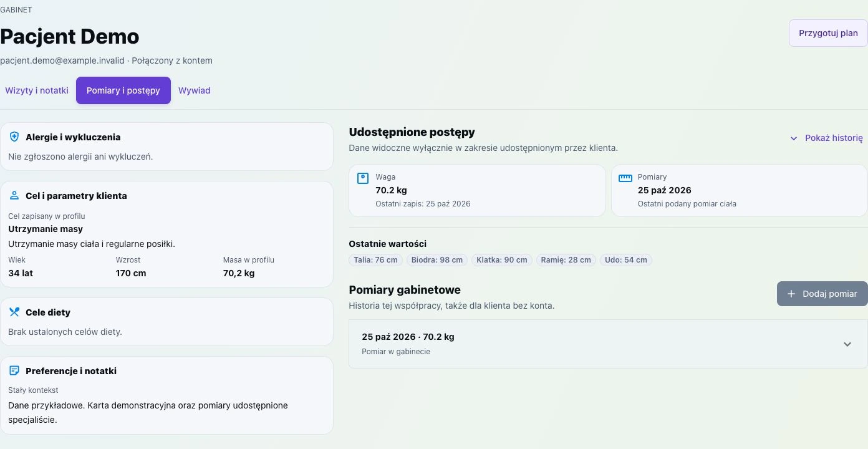868x449 pixels.
Task: Click the Klatka: 90 cm chip
Action: [502, 260]
